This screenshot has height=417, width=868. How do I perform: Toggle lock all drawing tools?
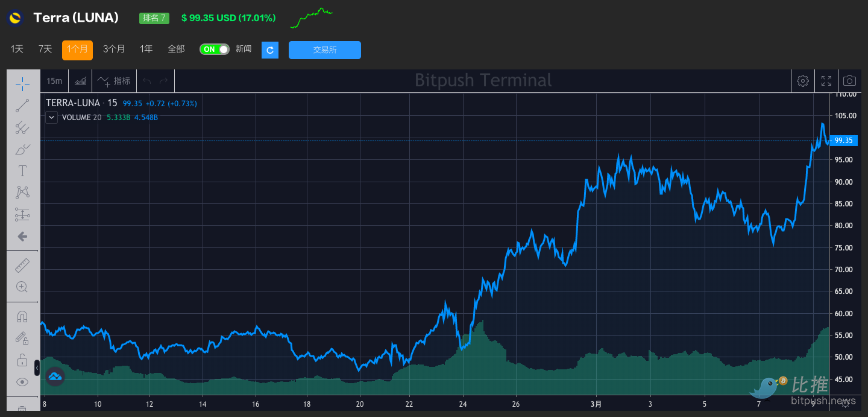click(22, 360)
